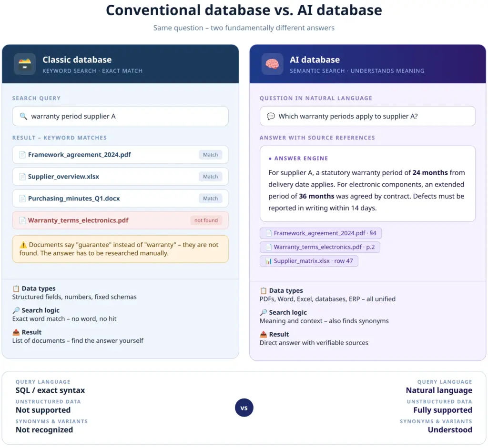Click the magnifier icon by Classic Search logic
The height and width of the screenshot is (448, 488).
pos(16,310)
